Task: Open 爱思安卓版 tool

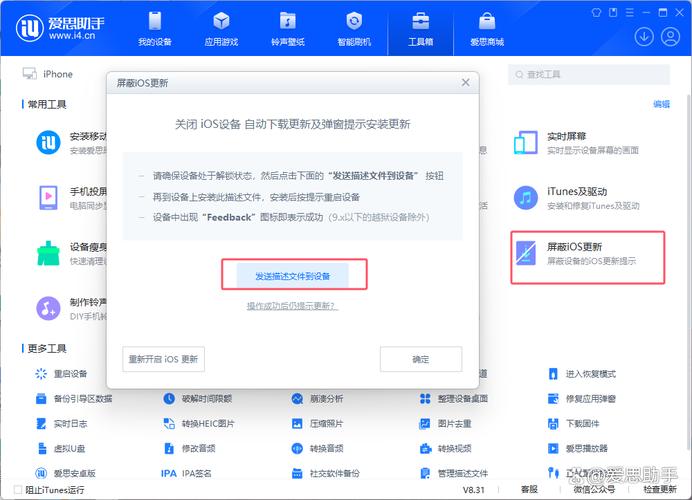Action: [x=65, y=473]
